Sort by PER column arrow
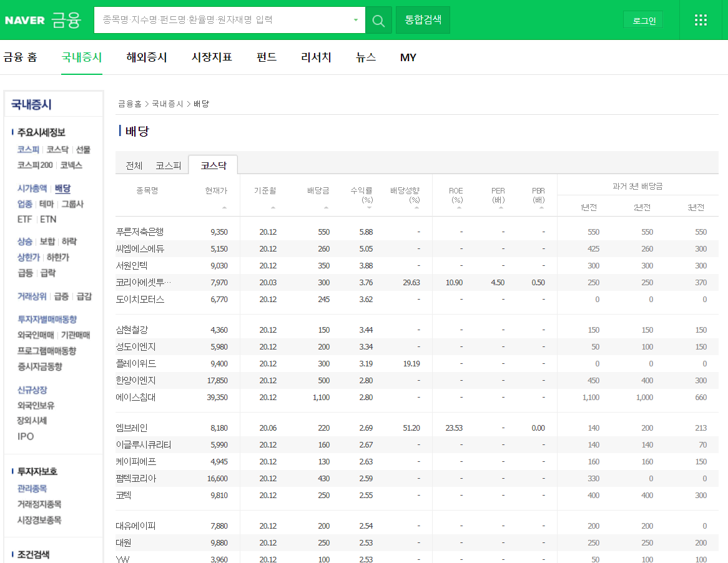This screenshot has height=563, width=728. tap(501, 207)
